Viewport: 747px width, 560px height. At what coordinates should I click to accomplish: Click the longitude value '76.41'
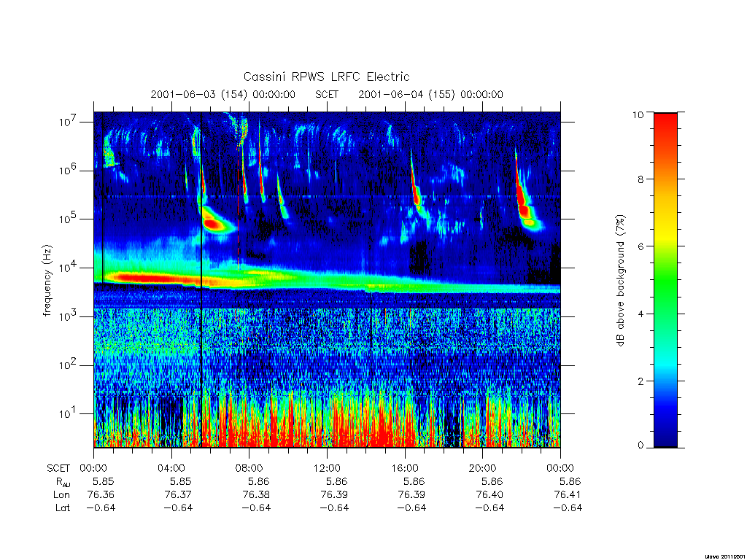(x=568, y=495)
